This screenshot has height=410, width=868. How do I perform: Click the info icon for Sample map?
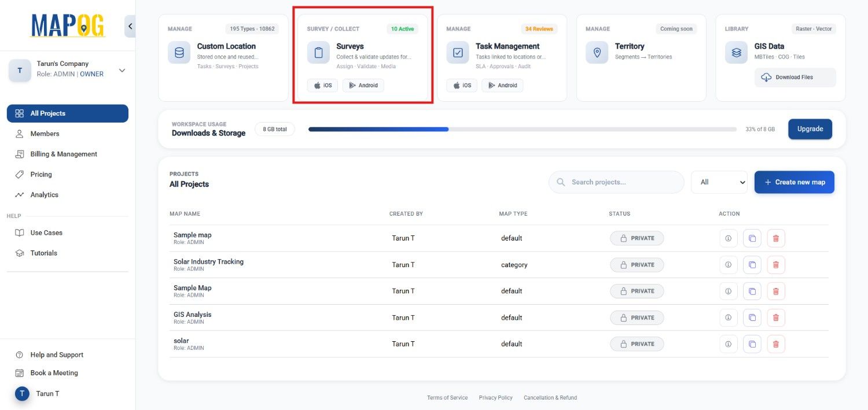(x=729, y=238)
